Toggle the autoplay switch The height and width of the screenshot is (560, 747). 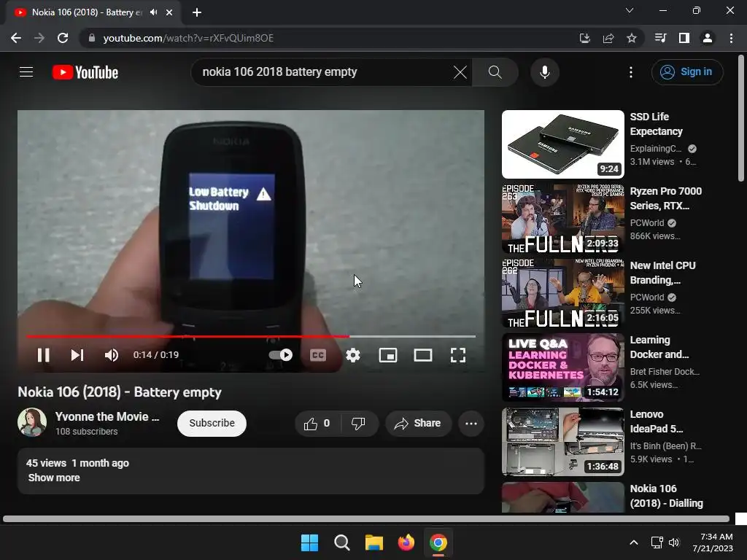[281, 355]
